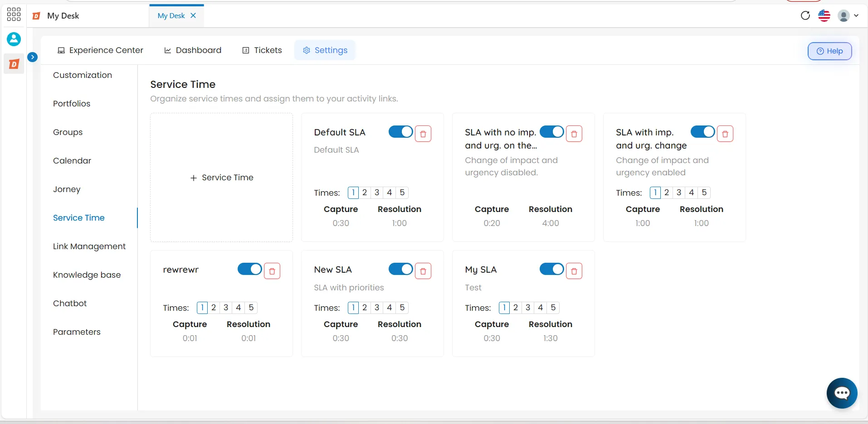868x424 pixels.
Task: Click the Help button
Action: [829, 51]
